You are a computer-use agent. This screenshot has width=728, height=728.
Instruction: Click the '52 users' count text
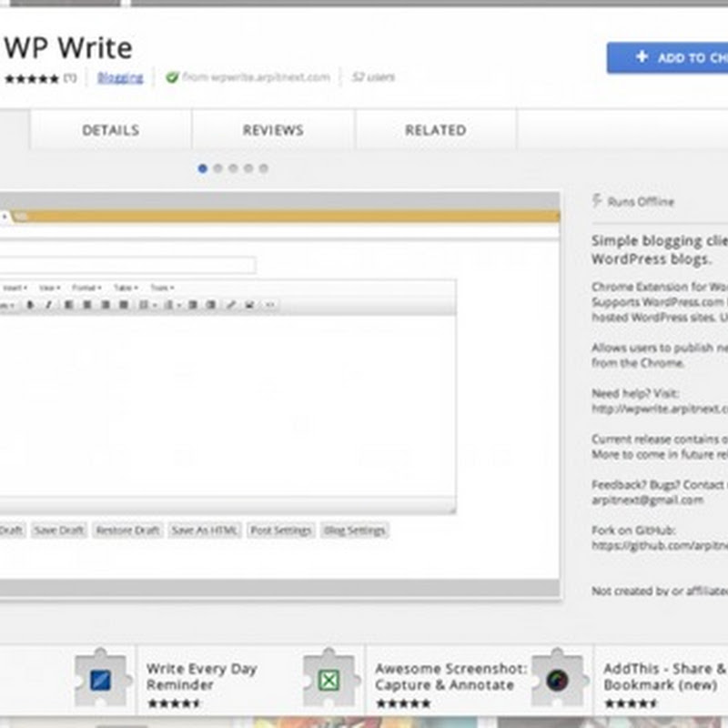[373, 77]
